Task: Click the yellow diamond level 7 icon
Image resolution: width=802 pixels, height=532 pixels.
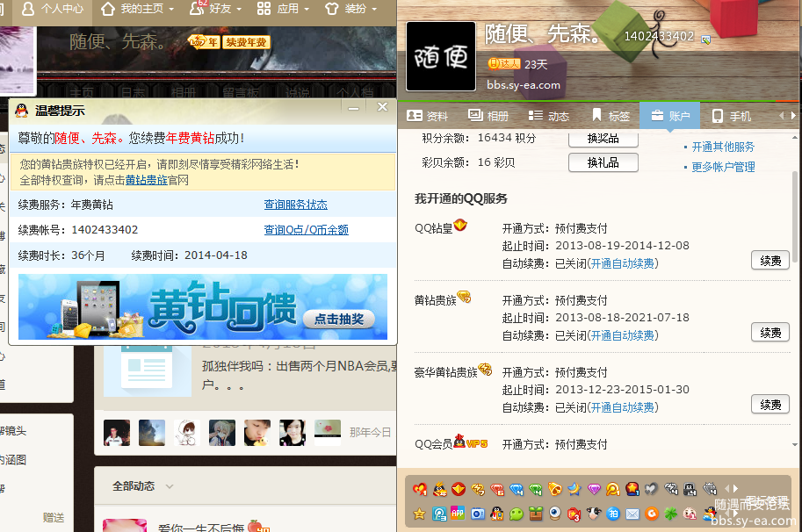Action: pyautogui.click(x=478, y=489)
